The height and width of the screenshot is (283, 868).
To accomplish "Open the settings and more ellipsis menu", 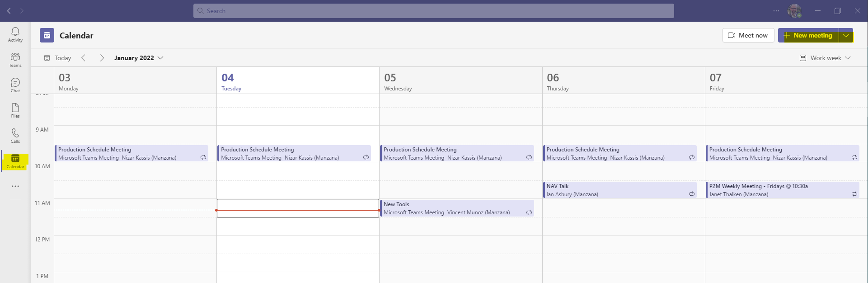I will 776,11.
